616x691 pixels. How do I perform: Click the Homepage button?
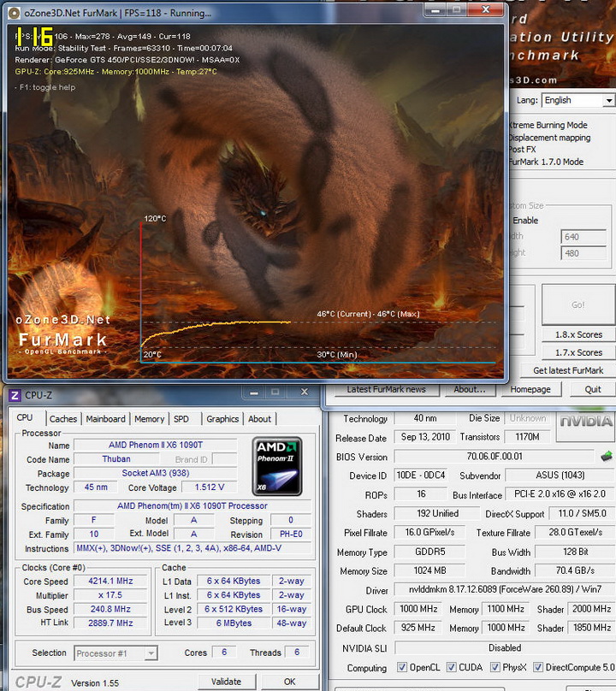click(530, 389)
